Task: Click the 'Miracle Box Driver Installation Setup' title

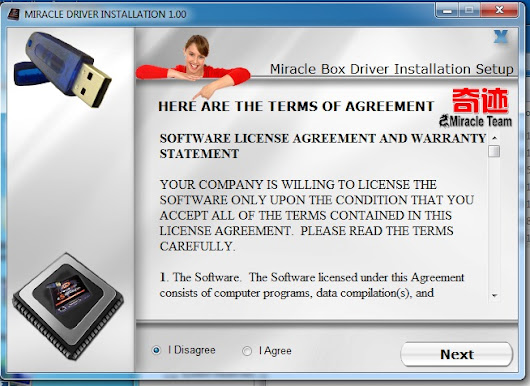Action: pyautogui.click(x=391, y=69)
